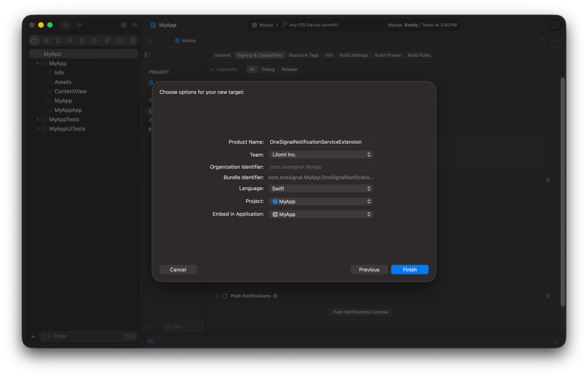Click the plus icon in navigator footer
Image resolution: width=588 pixels, height=377 pixels.
[33, 336]
